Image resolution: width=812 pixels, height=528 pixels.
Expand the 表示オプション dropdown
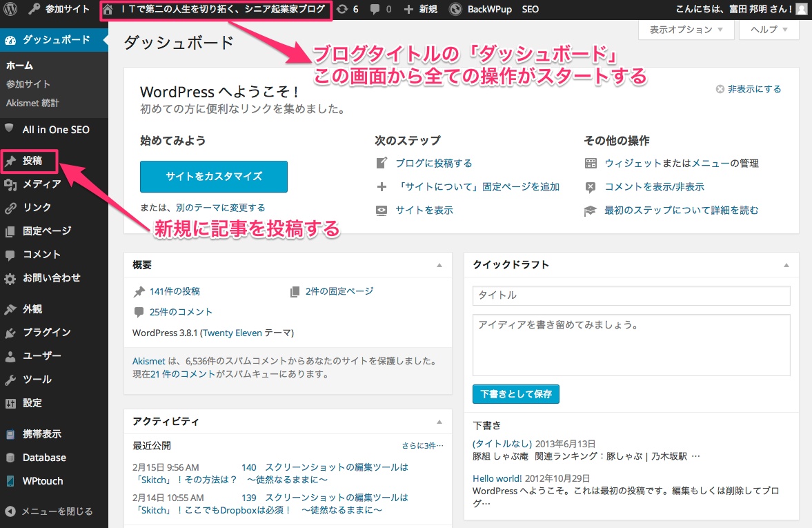point(686,30)
